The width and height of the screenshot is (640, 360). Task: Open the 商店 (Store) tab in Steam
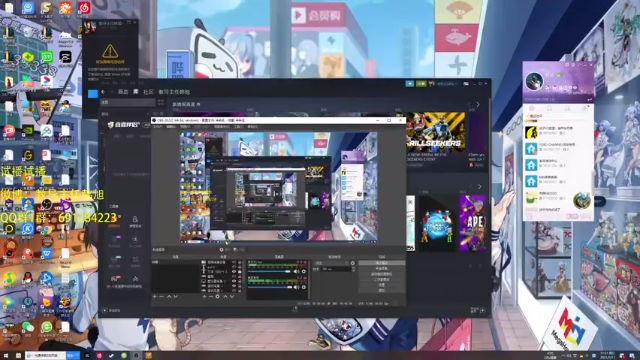tap(123, 92)
